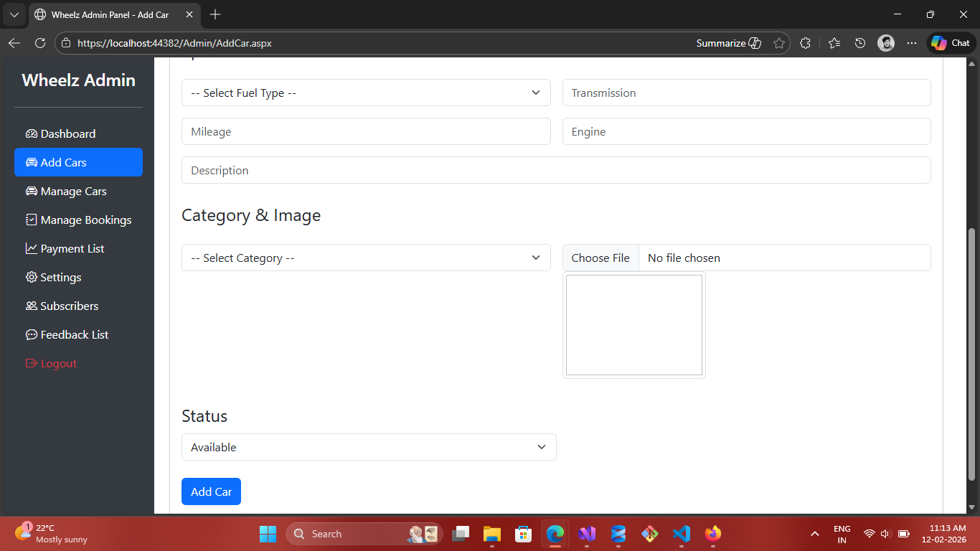Click the Payment List chart icon
The image size is (980, 551).
pyautogui.click(x=31, y=249)
